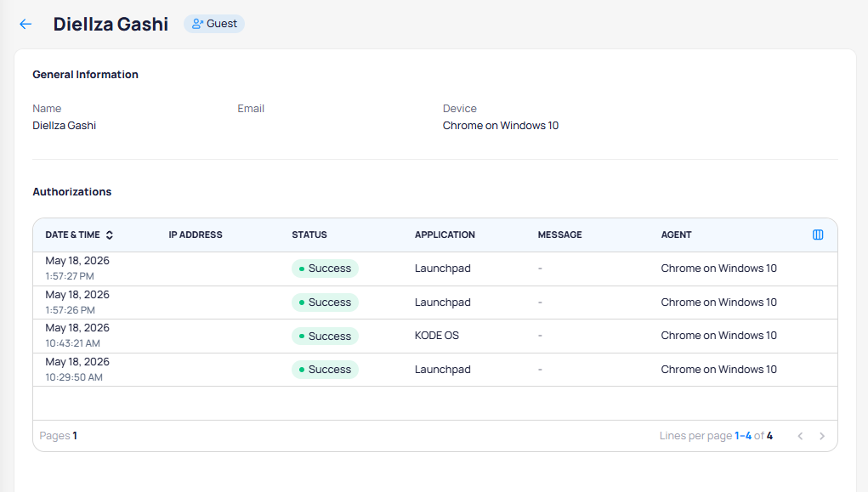This screenshot has height=492, width=868.
Task: Click the KODE OS application cell
Action: pyautogui.click(x=437, y=336)
